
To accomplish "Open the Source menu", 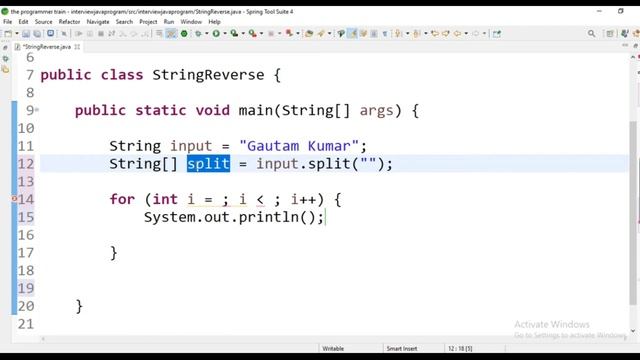I will (43, 22).
